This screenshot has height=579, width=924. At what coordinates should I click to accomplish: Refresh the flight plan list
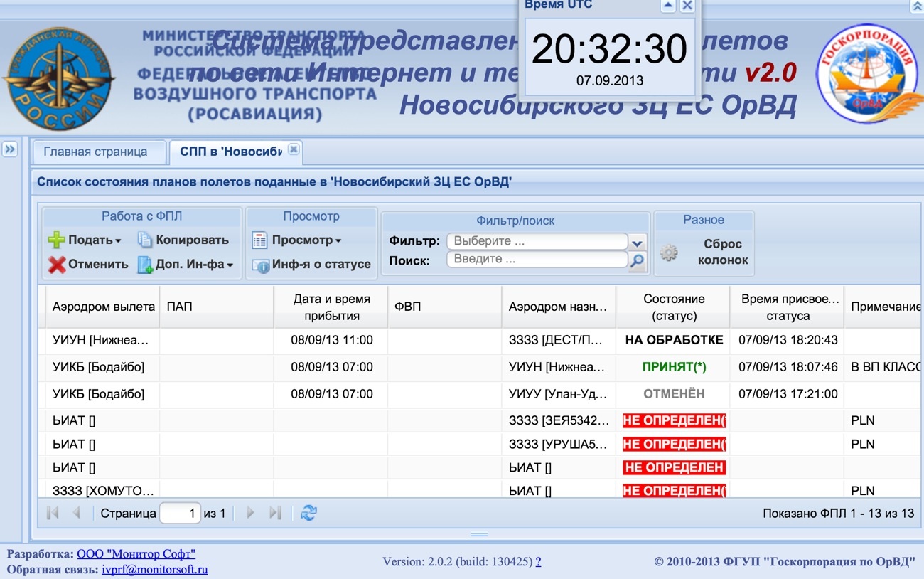(x=308, y=513)
